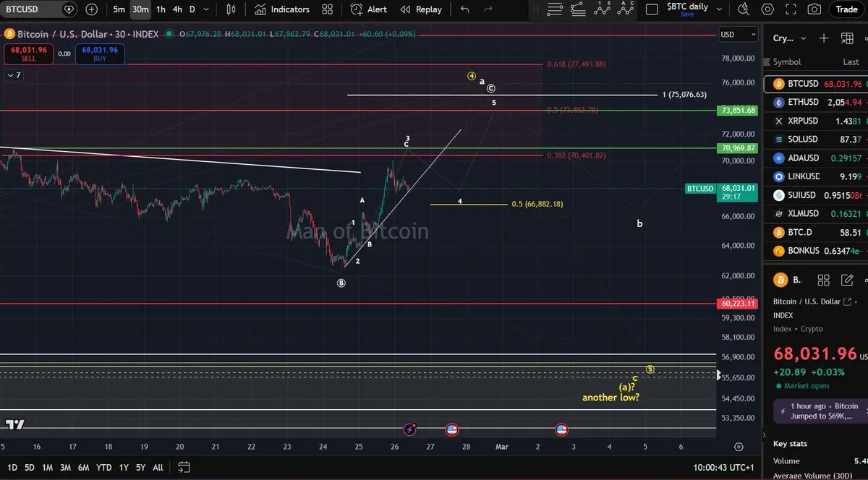Expand the collapsed indicators legend showing 7
The image size is (868, 480).
pos(14,75)
